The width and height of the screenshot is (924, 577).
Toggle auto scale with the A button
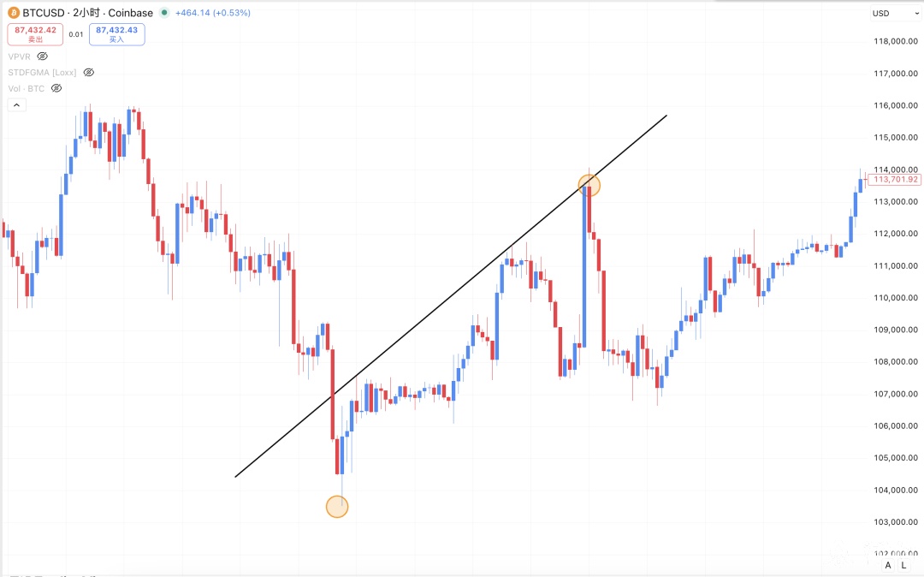[x=888, y=565]
